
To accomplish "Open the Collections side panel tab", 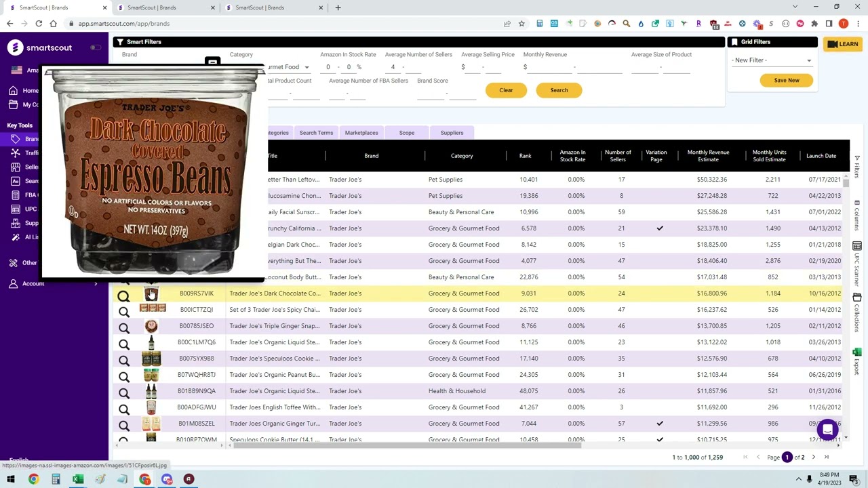I will [857, 314].
